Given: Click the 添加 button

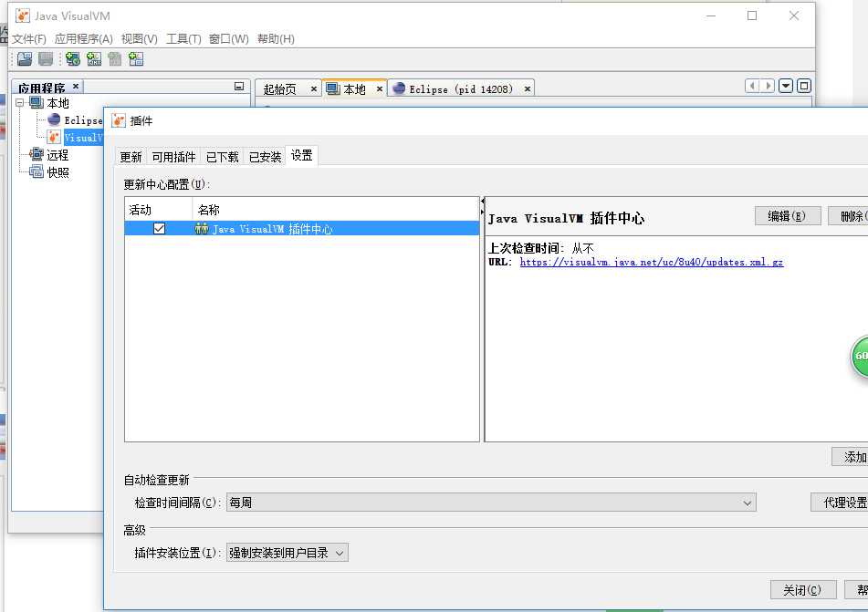Looking at the screenshot, I should pyautogui.click(x=851, y=457).
